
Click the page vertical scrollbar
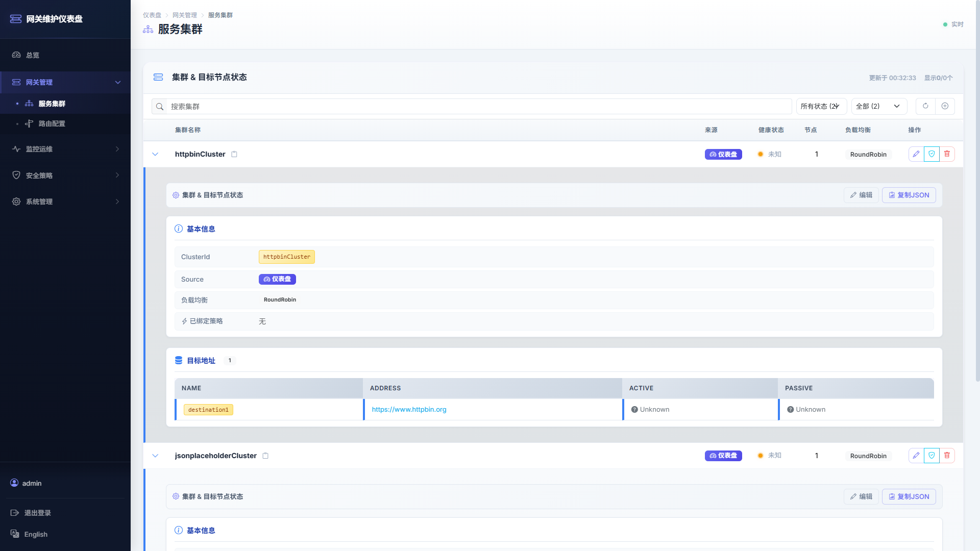[x=977, y=191]
